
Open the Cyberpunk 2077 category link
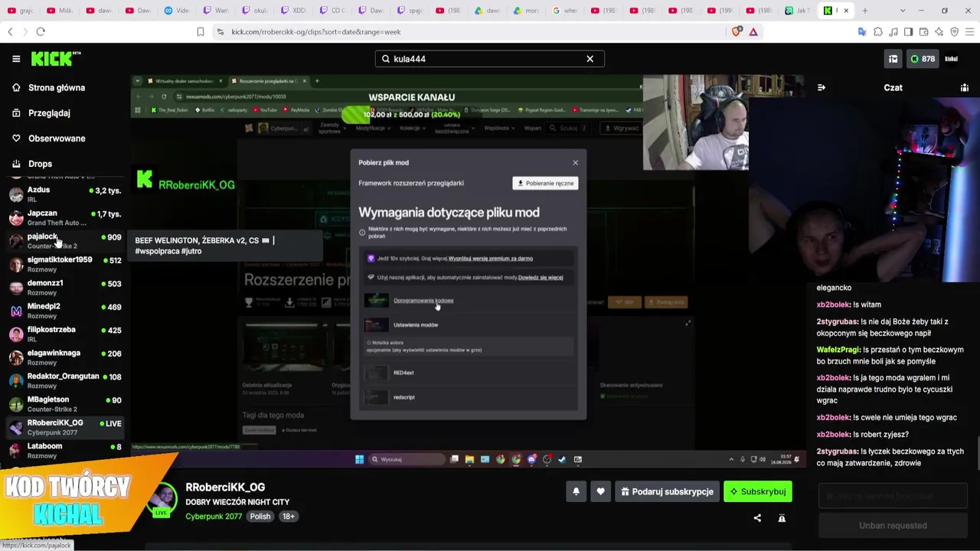coord(214,517)
